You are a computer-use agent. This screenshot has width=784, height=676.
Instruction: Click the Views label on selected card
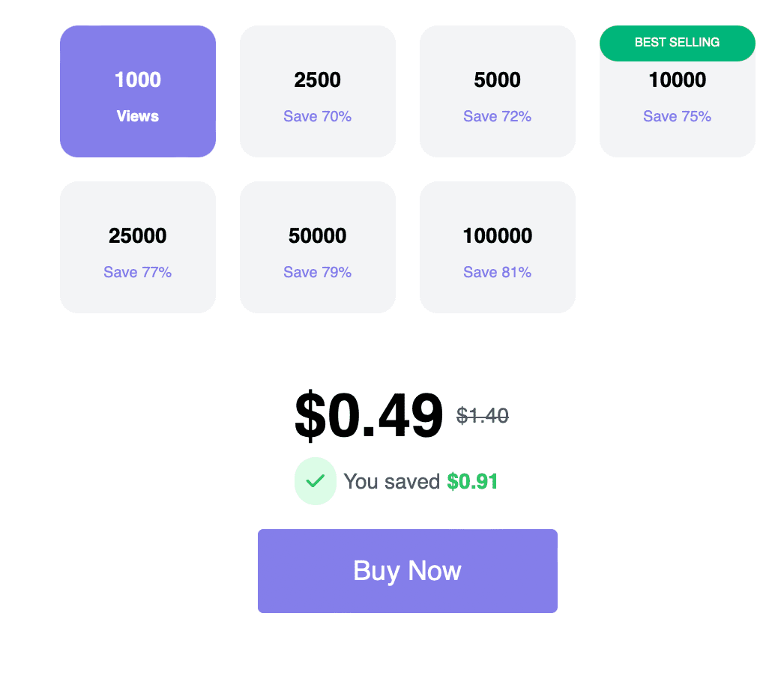(138, 116)
